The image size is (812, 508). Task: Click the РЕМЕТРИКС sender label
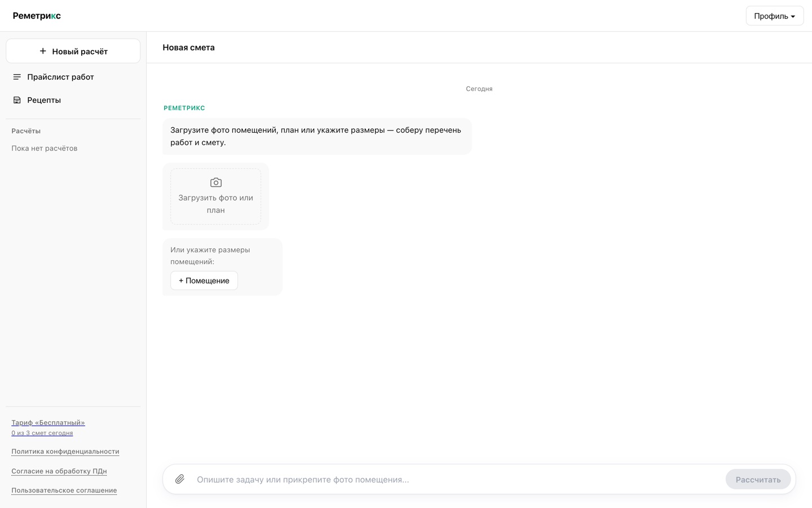(x=184, y=108)
